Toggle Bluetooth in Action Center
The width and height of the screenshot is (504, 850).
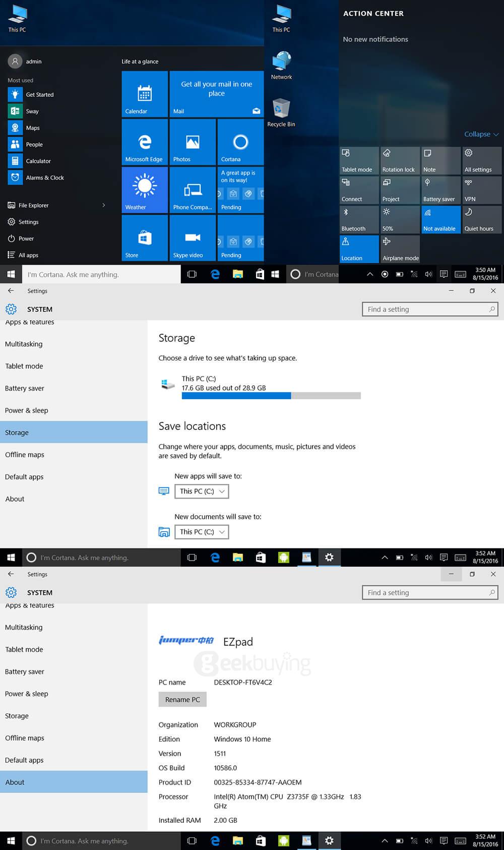pos(359,220)
